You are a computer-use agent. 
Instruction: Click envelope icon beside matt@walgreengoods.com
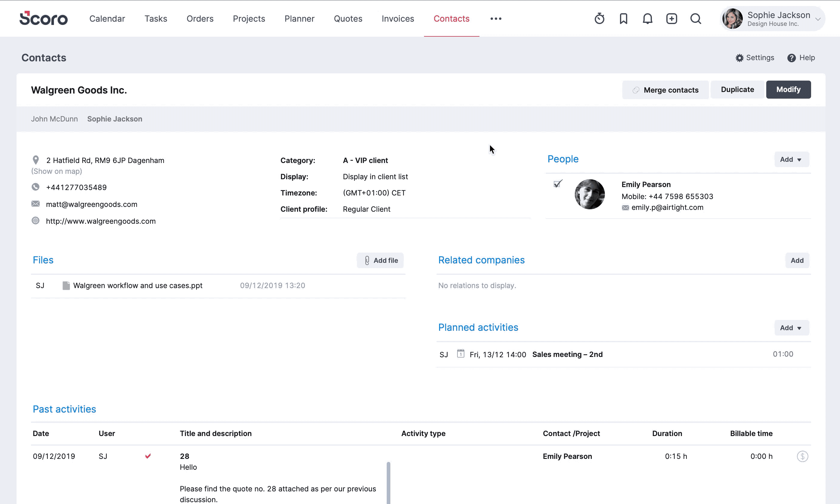35,204
